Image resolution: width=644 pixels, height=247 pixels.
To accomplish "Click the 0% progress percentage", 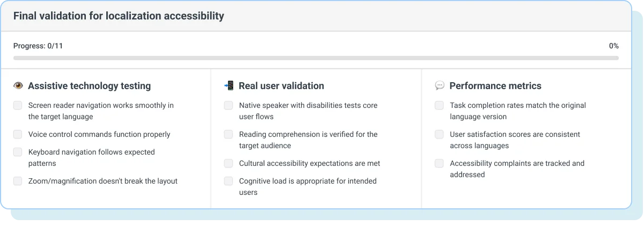I will [613, 46].
